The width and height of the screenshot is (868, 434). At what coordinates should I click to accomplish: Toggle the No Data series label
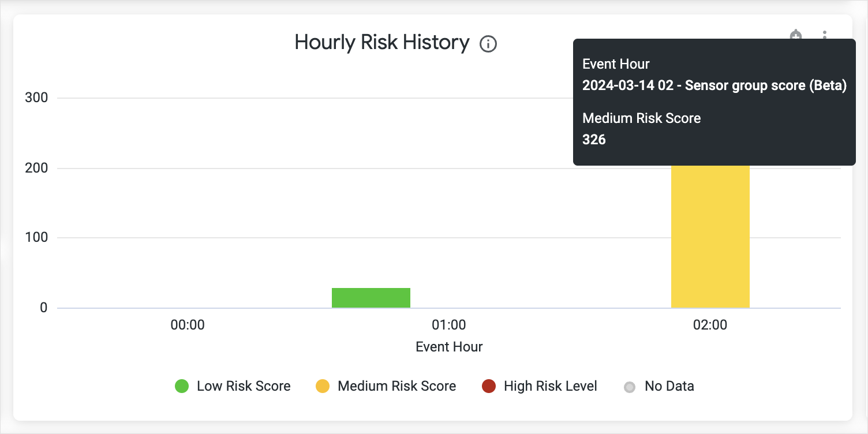(669, 386)
